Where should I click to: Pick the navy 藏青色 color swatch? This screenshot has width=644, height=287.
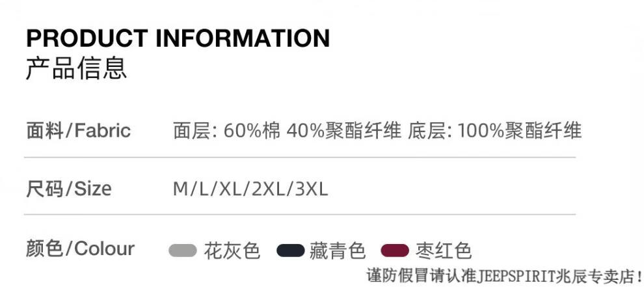tap(290, 251)
